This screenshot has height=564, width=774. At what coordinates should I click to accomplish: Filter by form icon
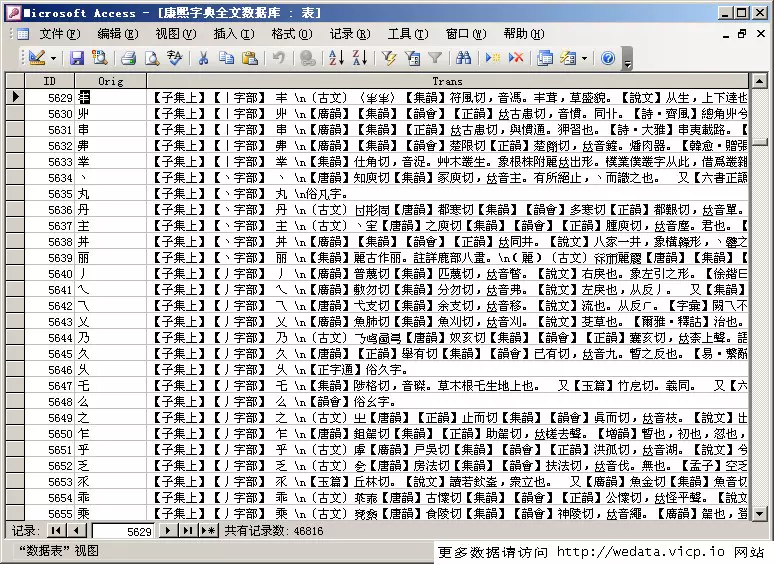pyautogui.click(x=412, y=58)
